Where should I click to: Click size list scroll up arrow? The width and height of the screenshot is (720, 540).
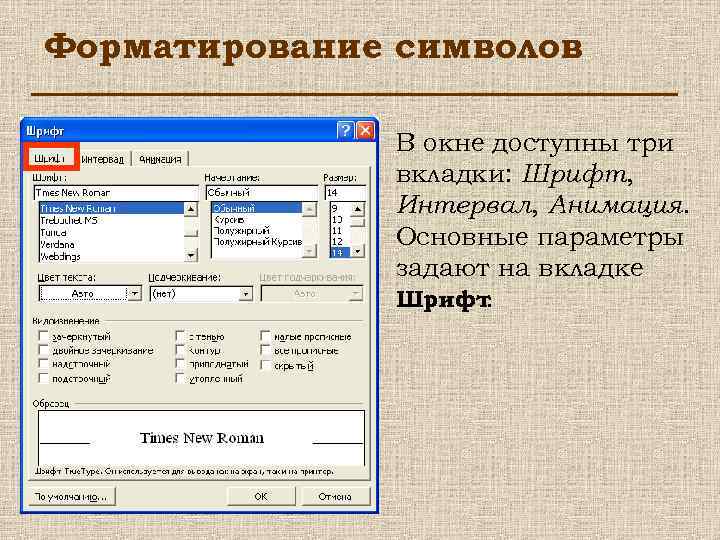[x=357, y=209]
